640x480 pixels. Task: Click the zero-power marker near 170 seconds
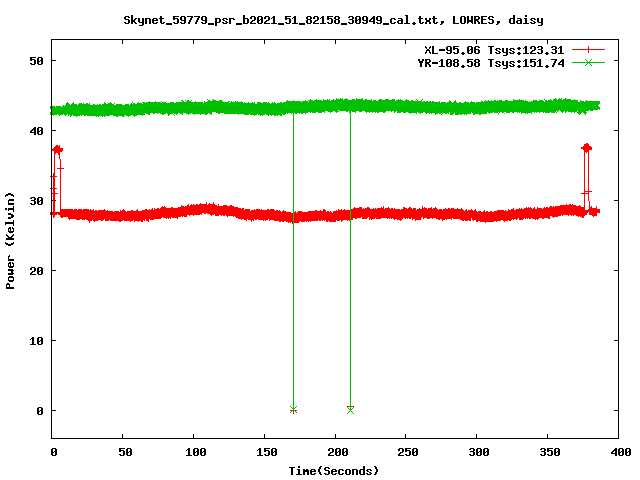[293, 410]
